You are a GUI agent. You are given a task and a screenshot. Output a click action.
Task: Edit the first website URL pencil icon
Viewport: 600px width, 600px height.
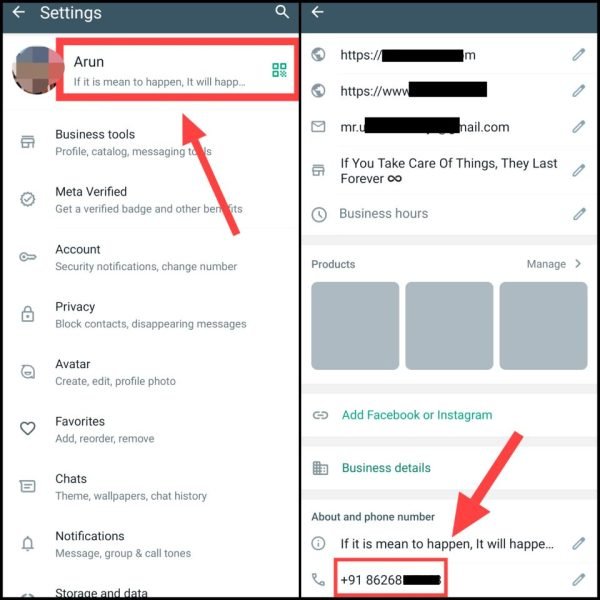coord(579,55)
